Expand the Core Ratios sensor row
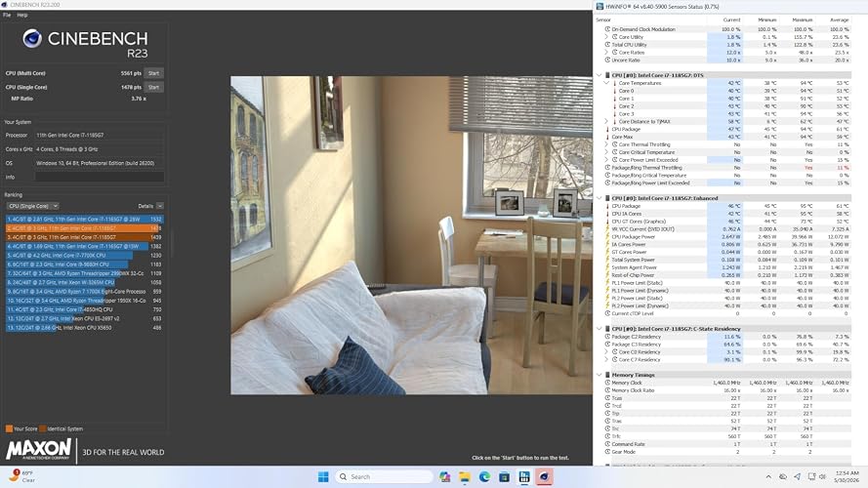868x488 pixels. [x=606, y=53]
